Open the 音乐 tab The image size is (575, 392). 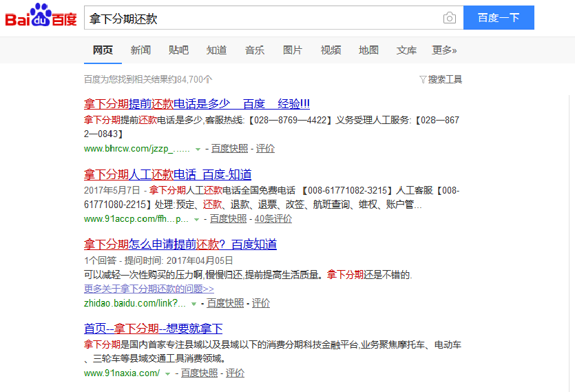(255, 50)
